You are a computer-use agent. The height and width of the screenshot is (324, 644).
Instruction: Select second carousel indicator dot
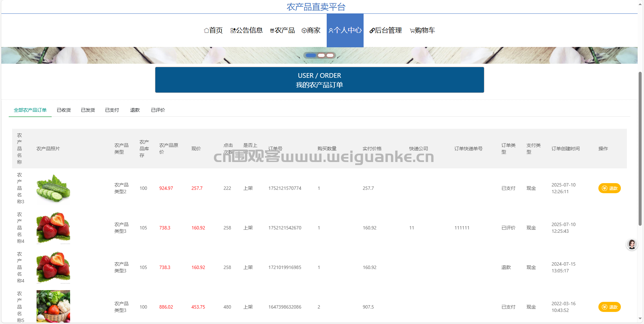321,55
